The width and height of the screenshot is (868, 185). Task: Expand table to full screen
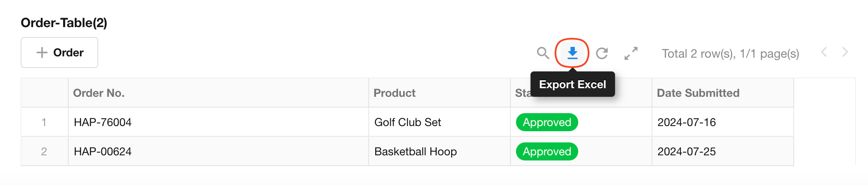(x=631, y=53)
